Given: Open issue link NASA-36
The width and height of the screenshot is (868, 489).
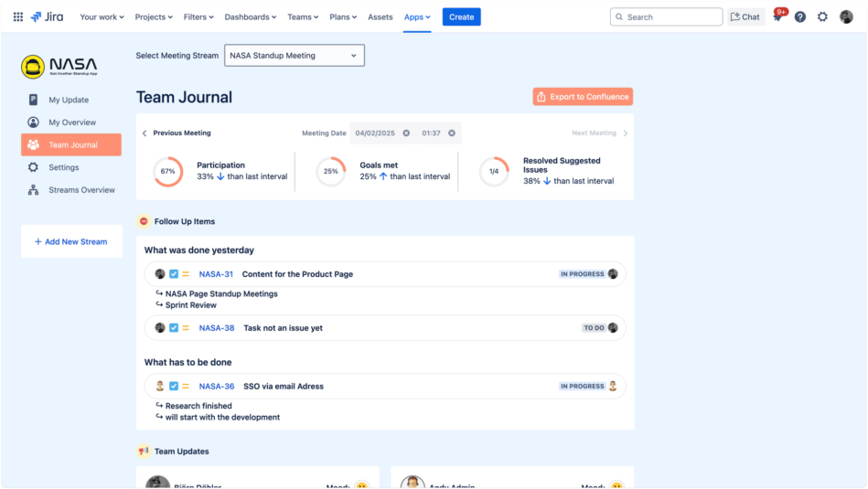Looking at the screenshot, I should click(217, 386).
